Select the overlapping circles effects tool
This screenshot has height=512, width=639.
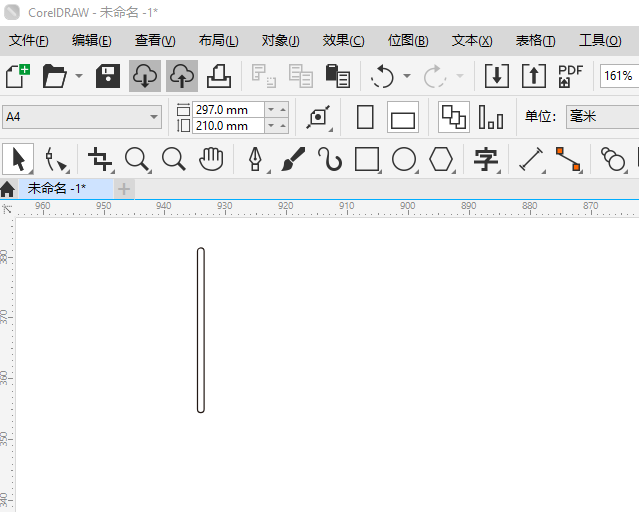tap(613, 159)
